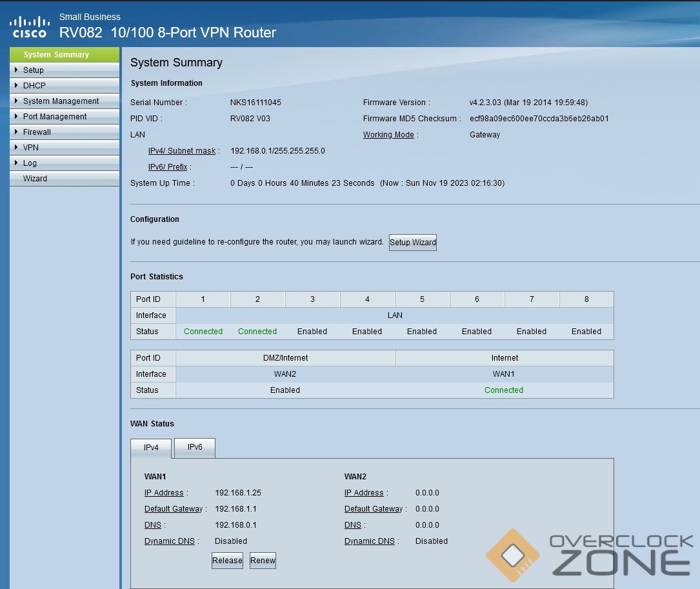Screen dimensions: 700x589
Task: Select LAN address 192.168.0.1/255.255.255.0
Action: point(277,151)
